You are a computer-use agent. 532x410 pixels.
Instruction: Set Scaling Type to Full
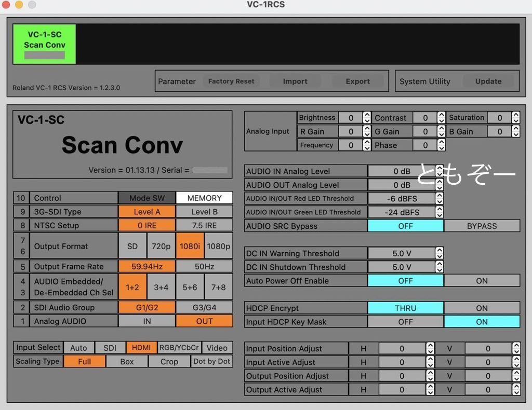(x=84, y=362)
